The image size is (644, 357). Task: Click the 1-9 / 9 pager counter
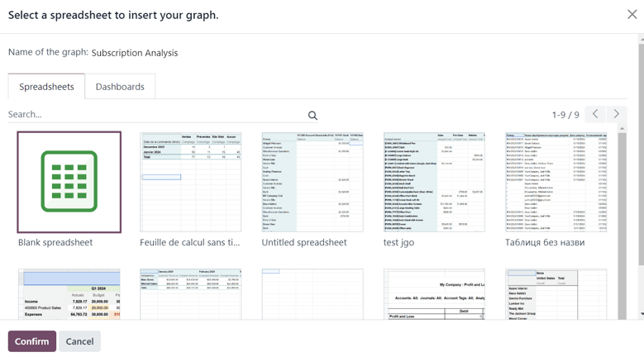pos(565,115)
